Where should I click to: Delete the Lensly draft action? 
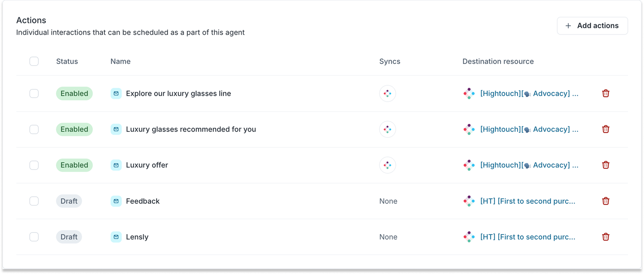click(605, 237)
